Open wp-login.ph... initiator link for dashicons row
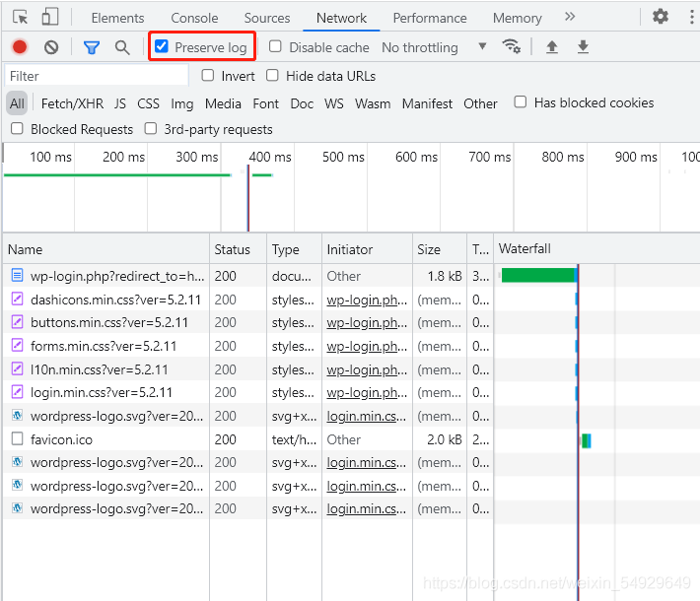 click(x=367, y=300)
